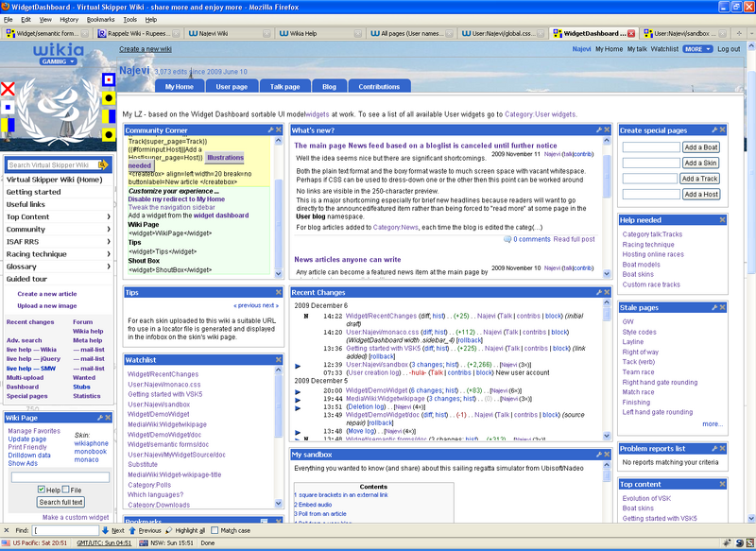Switch to the User page tab
Screen dimensions: 756x551
coord(232,86)
